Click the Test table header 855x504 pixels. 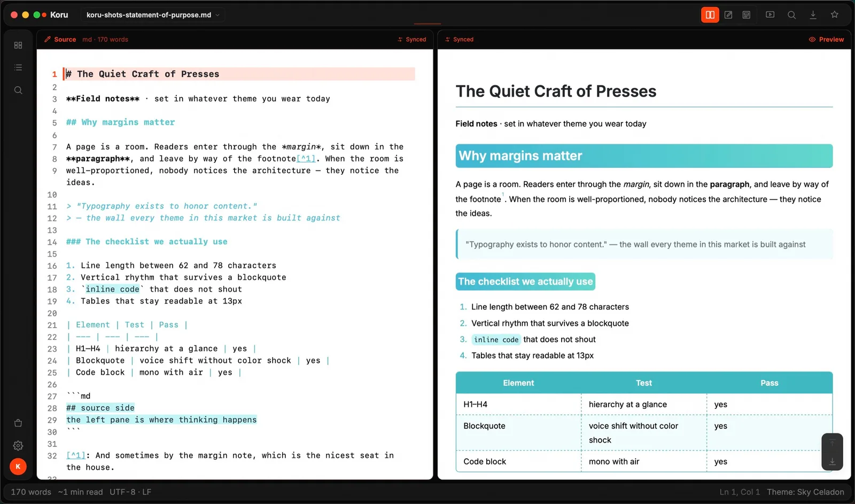coord(644,383)
